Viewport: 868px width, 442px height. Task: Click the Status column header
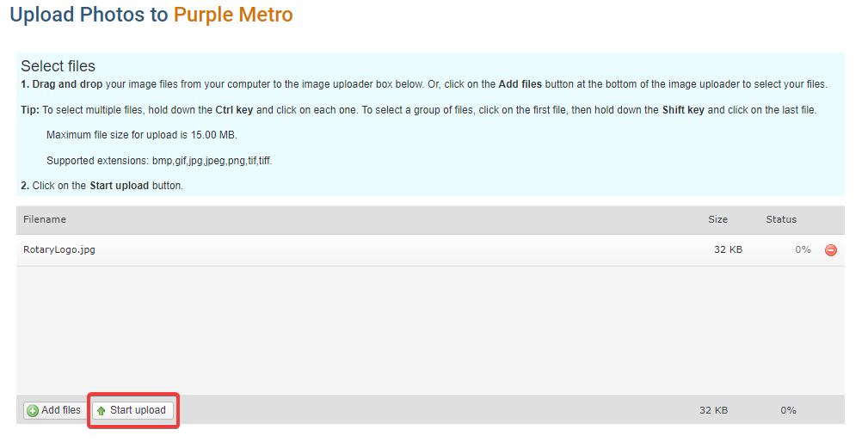[781, 220]
